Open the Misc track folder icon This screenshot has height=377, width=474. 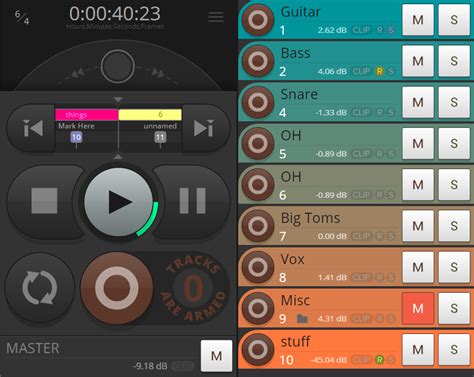302,319
